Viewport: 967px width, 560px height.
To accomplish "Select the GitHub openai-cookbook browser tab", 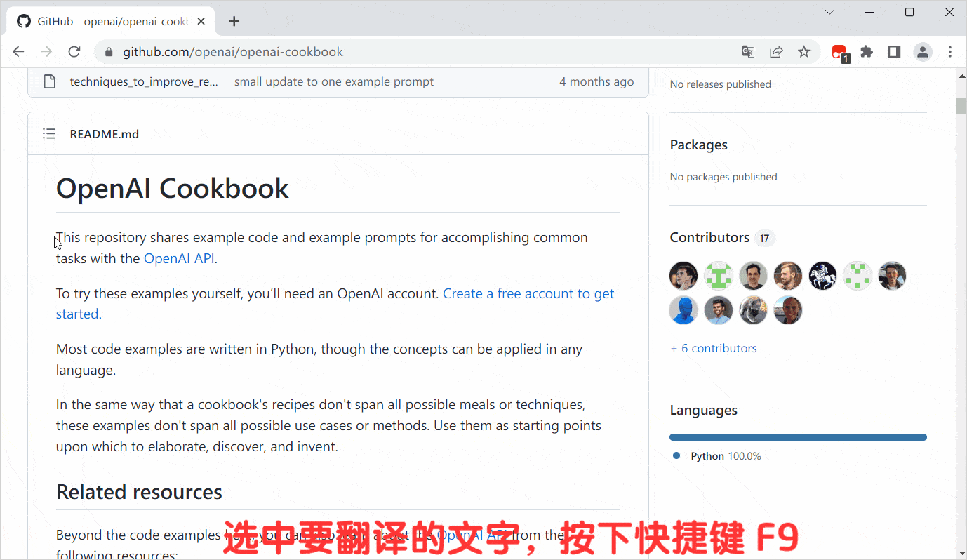I will (112, 22).
